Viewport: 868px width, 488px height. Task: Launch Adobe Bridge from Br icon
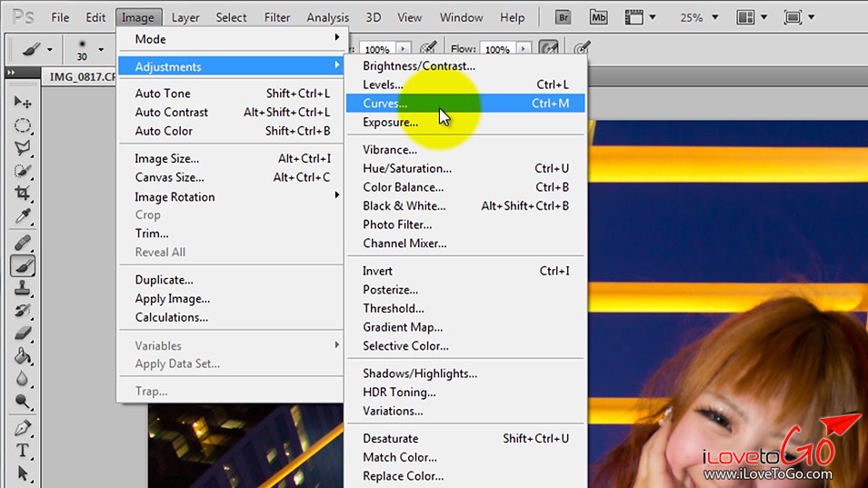pos(563,17)
